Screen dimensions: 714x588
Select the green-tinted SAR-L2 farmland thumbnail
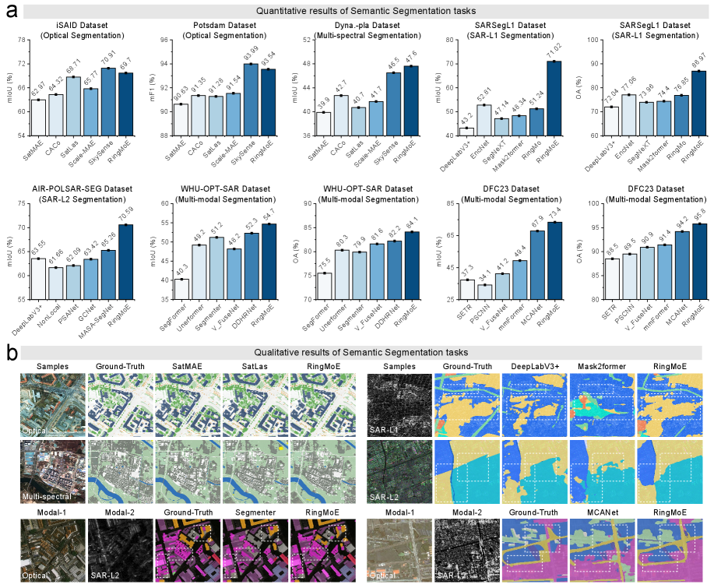tap(399, 472)
